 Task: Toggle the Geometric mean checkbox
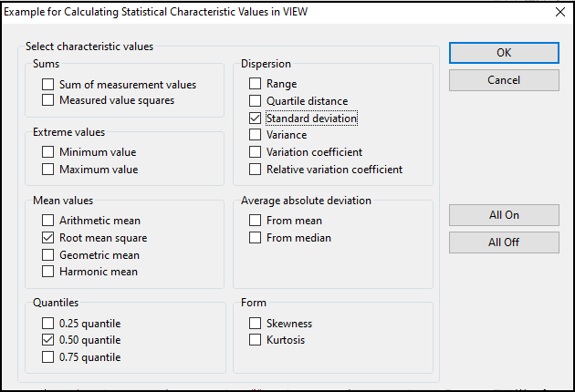48,255
